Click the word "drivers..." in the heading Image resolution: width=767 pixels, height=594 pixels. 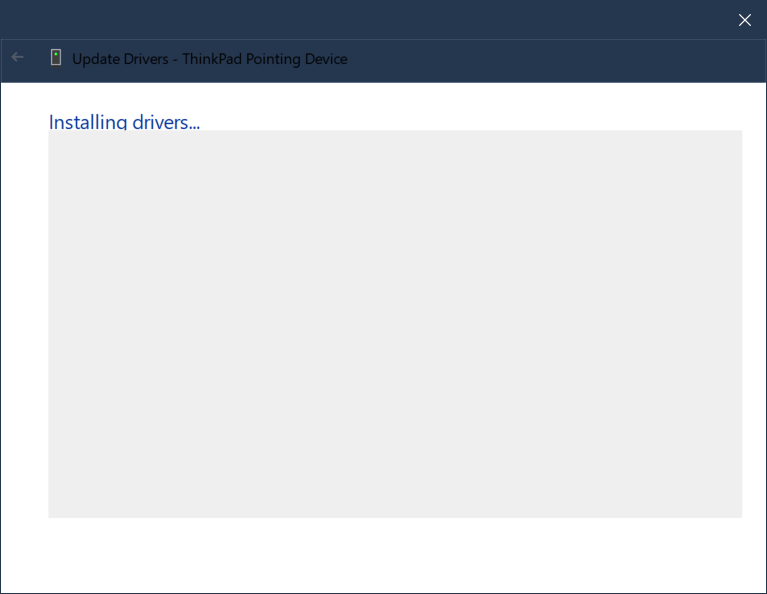166,121
